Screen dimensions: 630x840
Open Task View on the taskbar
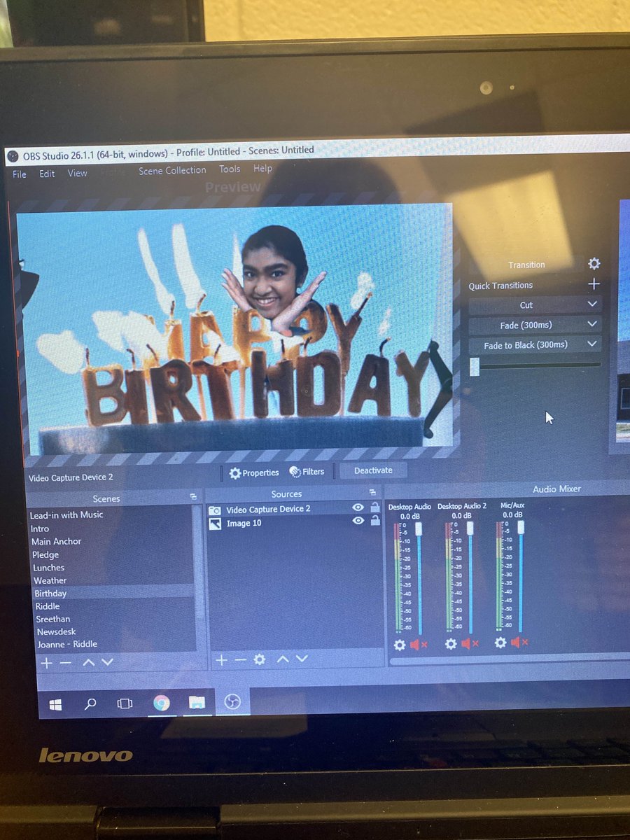click(125, 703)
